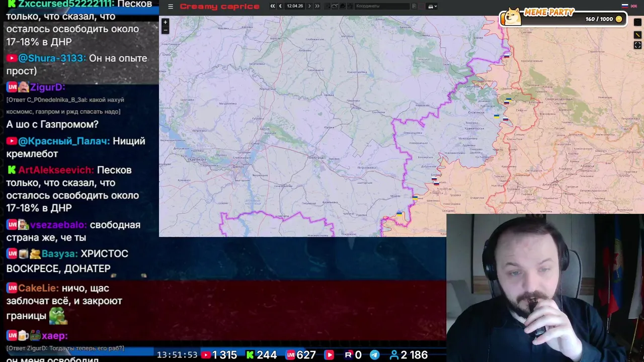The width and height of the screenshot is (644, 362).
Task: Click username @Shura-3133 in chat
Action: [x=52, y=58]
